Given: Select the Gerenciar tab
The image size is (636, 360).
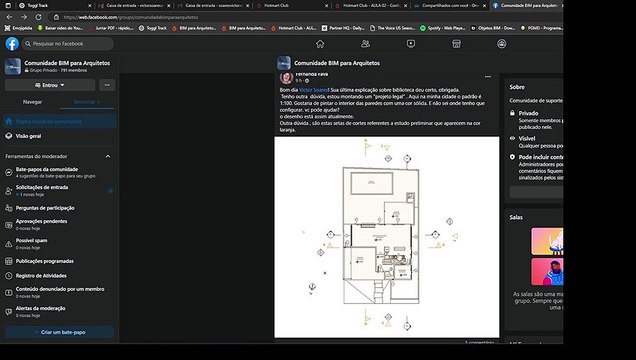Looking at the screenshot, I should [86, 102].
